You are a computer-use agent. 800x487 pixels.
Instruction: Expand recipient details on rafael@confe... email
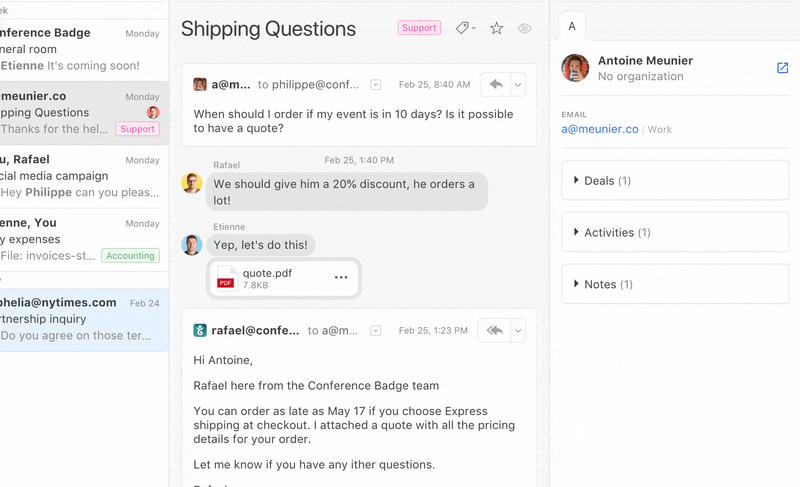tap(376, 331)
